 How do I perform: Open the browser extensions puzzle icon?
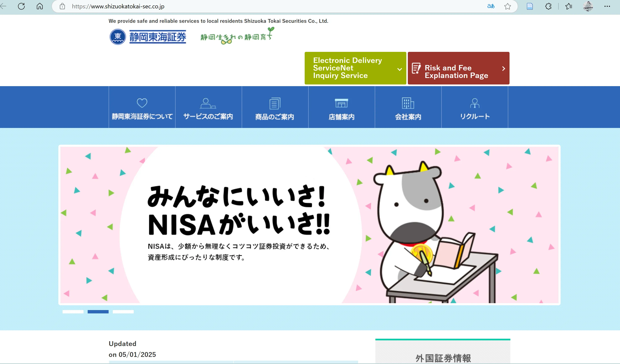click(x=548, y=6)
